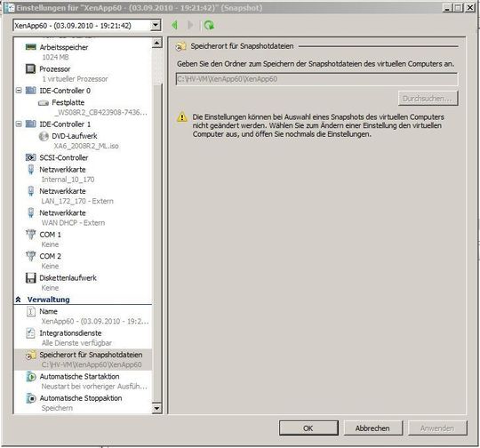Select the COM 1 port icon

tap(30, 235)
